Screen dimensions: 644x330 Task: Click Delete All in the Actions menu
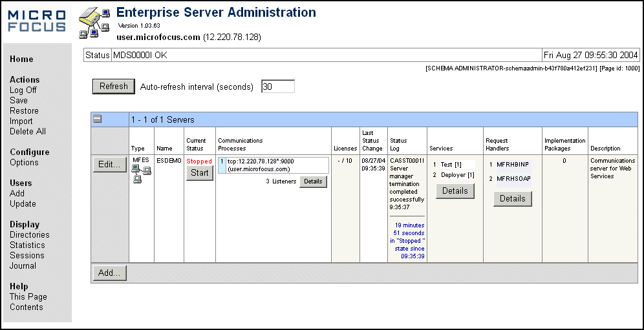(x=28, y=132)
